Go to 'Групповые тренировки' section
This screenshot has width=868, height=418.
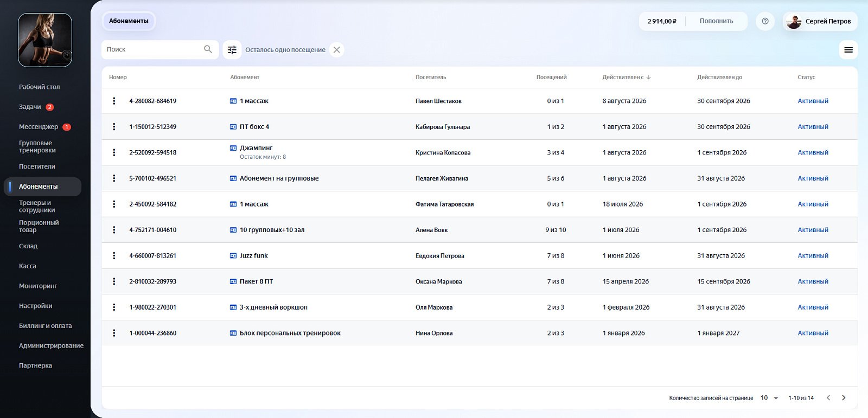pos(37,147)
